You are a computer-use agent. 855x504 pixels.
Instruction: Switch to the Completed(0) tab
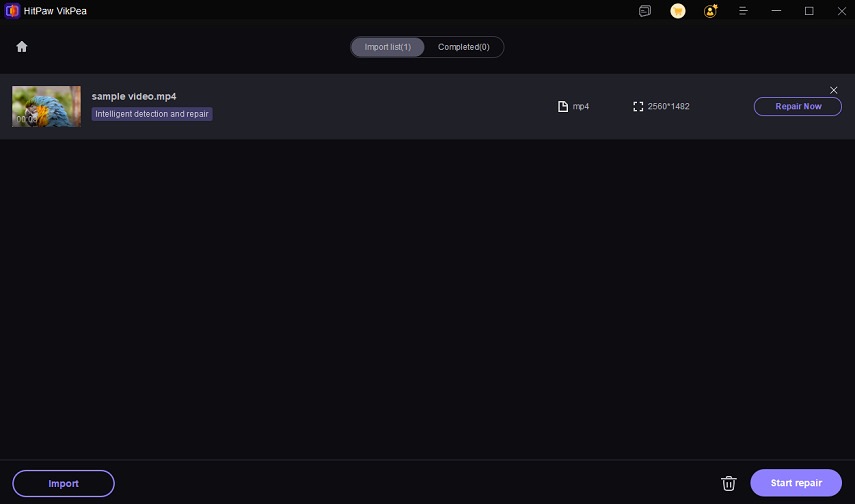(x=464, y=47)
